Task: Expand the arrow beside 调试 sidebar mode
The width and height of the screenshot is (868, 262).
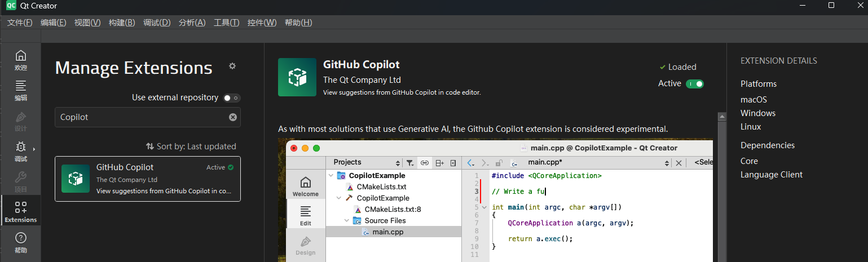Action: point(34,149)
